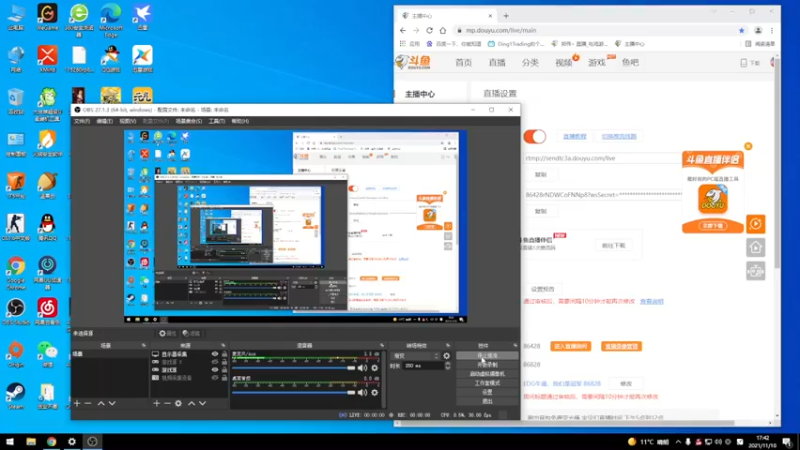The image size is (800, 450).
Task: Lock the third source in Sources list
Action: [224, 370]
